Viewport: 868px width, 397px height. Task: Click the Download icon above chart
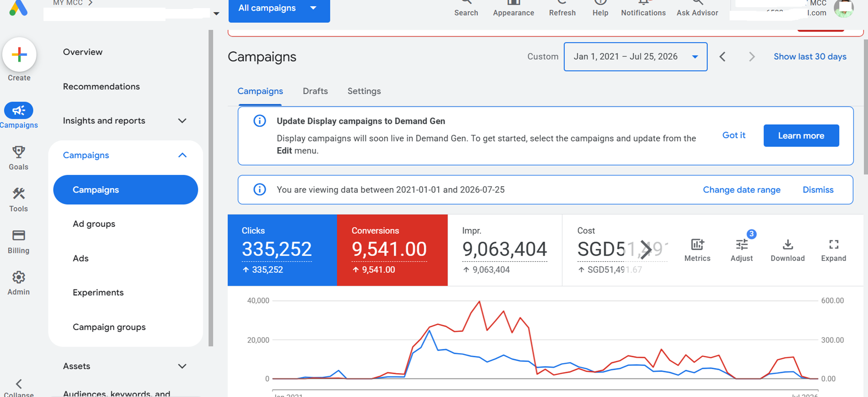pos(788,245)
